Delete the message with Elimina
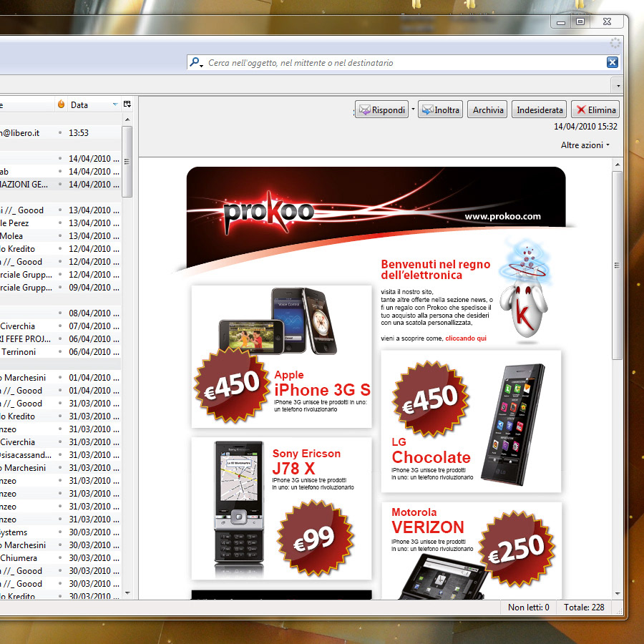644x644 pixels. point(595,109)
